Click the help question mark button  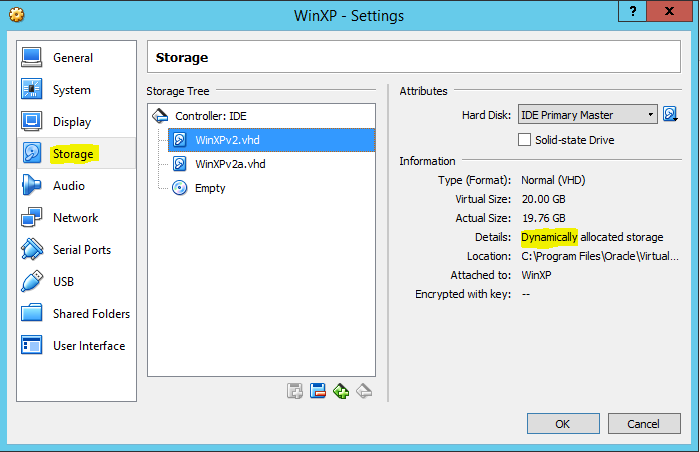[x=633, y=11]
